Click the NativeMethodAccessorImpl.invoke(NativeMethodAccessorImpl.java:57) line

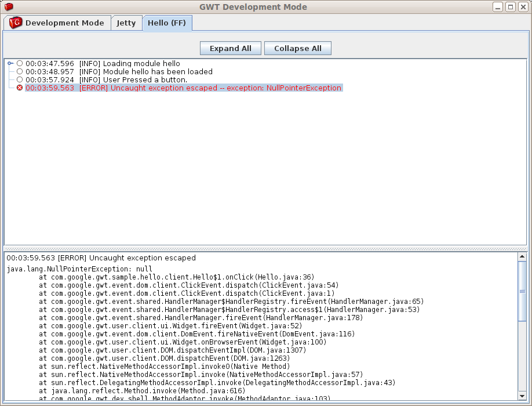click(x=201, y=375)
